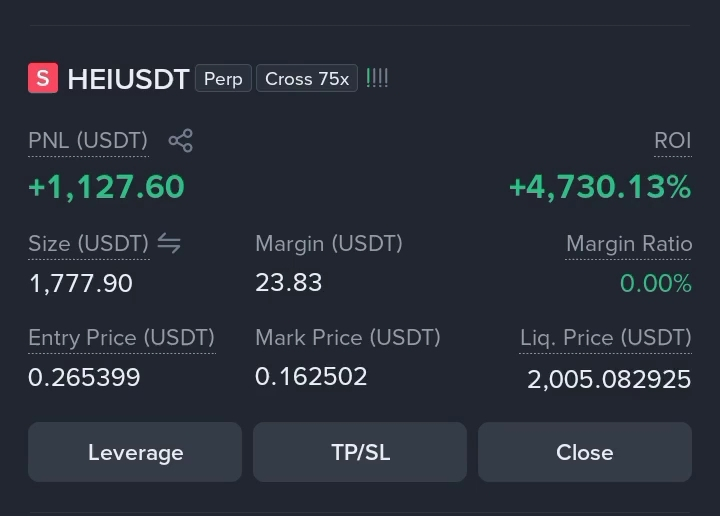Click the Entry Price (USDT) label
Image resolution: width=720 pixels, height=516 pixels.
122,338
